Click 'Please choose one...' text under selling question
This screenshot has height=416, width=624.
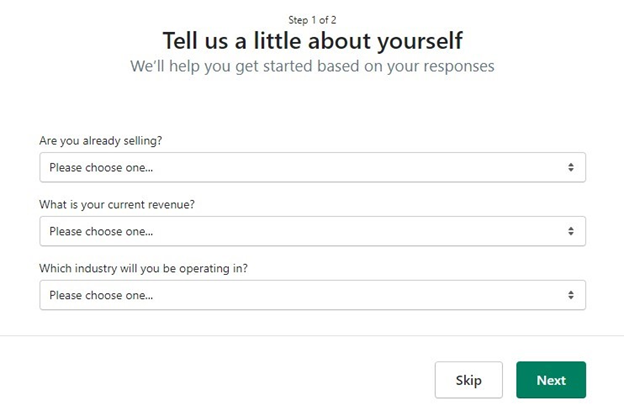point(101,167)
